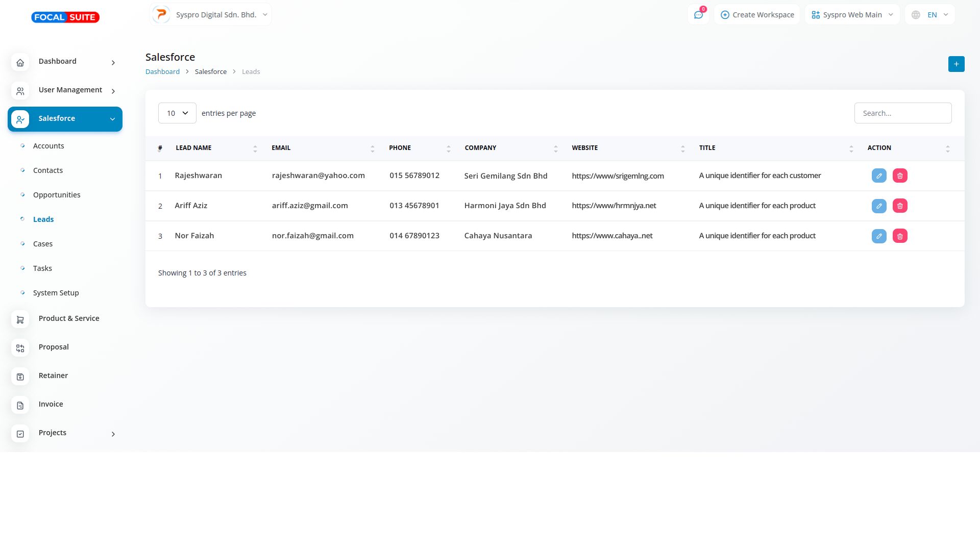Open the chat messages icon

click(698, 15)
